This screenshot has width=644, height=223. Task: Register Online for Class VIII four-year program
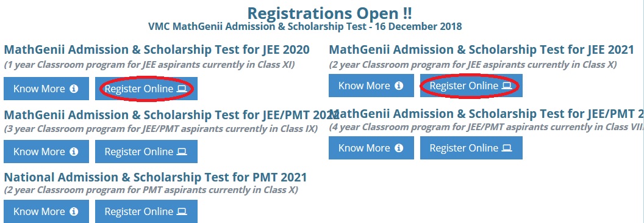(x=471, y=148)
